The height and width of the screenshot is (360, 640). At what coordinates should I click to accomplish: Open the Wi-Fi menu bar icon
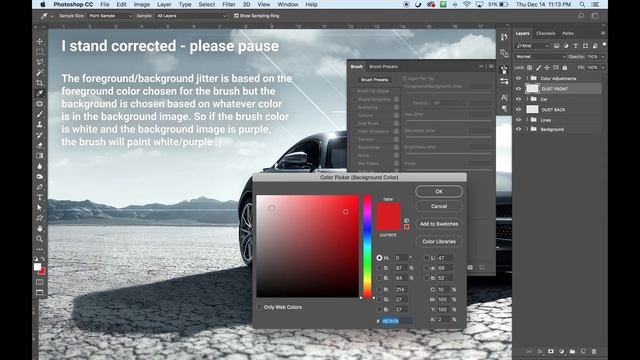click(x=467, y=4)
